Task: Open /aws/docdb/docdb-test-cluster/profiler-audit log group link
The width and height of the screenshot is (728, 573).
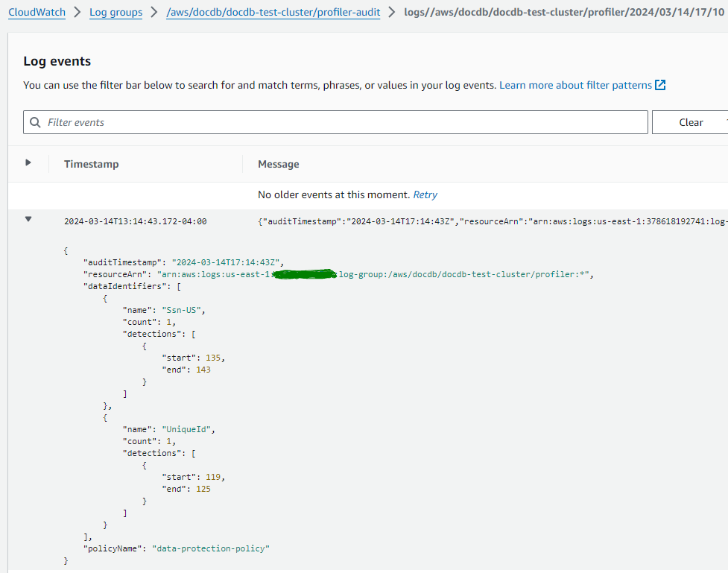Action: (x=273, y=12)
